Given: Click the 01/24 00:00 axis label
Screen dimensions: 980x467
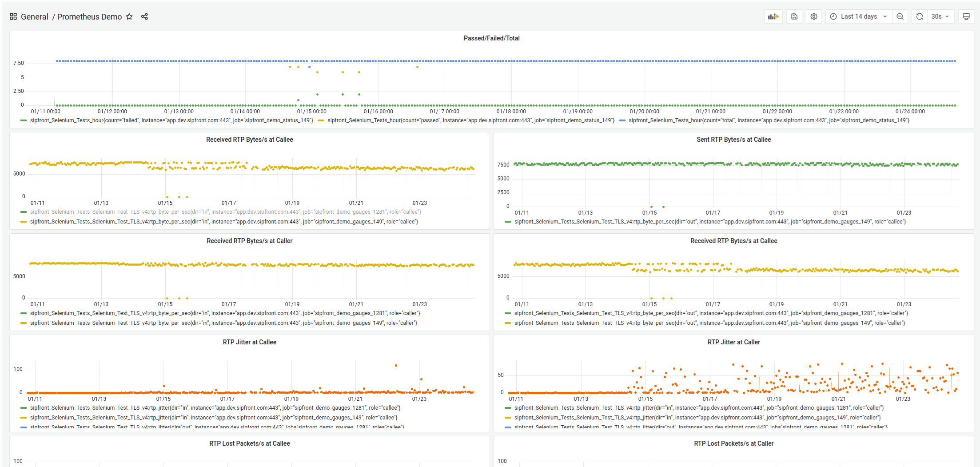Looking at the screenshot, I should tap(910, 112).
